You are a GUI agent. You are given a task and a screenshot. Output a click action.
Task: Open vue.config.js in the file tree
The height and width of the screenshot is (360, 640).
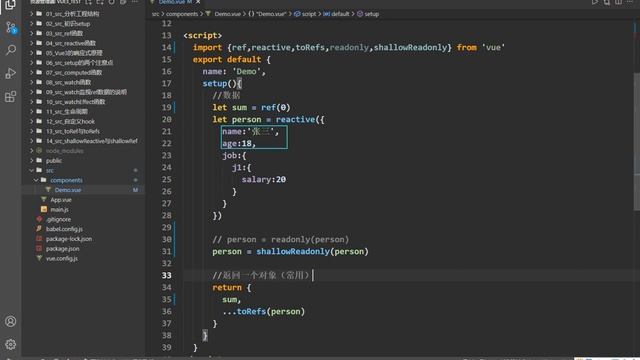83,259
